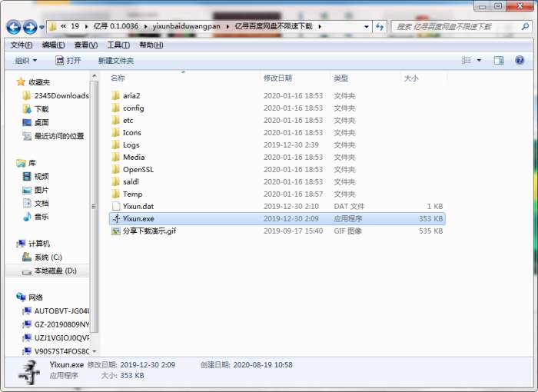This screenshot has width=538, height=392.
Task: Click the Back navigation arrow
Action: coord(14,27)
